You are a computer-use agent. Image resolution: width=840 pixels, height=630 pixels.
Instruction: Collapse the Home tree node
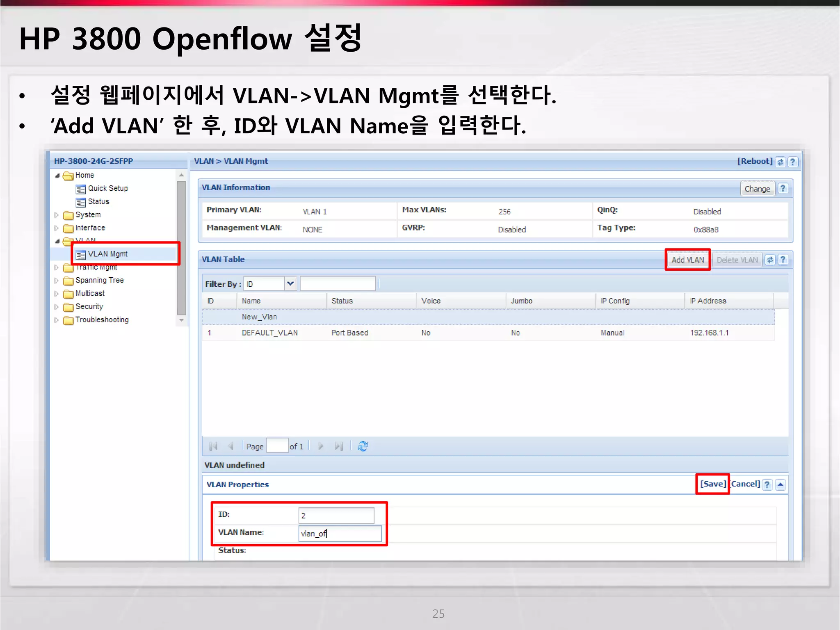[57, 176]
